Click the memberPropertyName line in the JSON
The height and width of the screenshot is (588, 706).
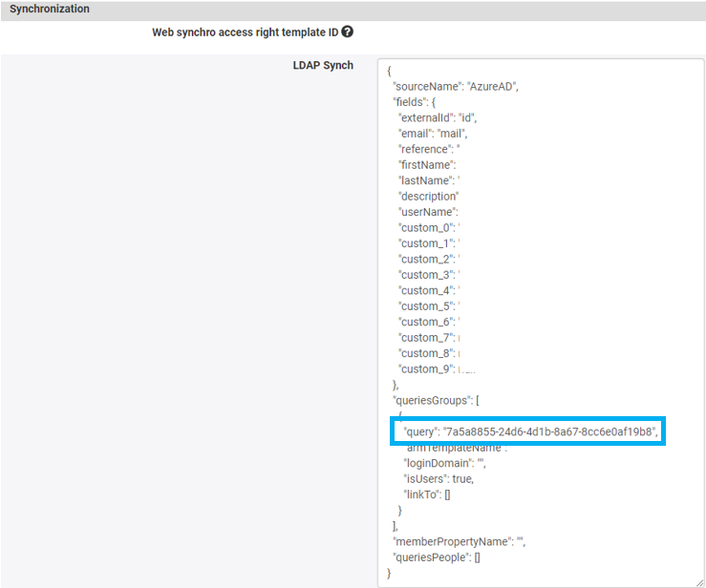click(459, 542)
